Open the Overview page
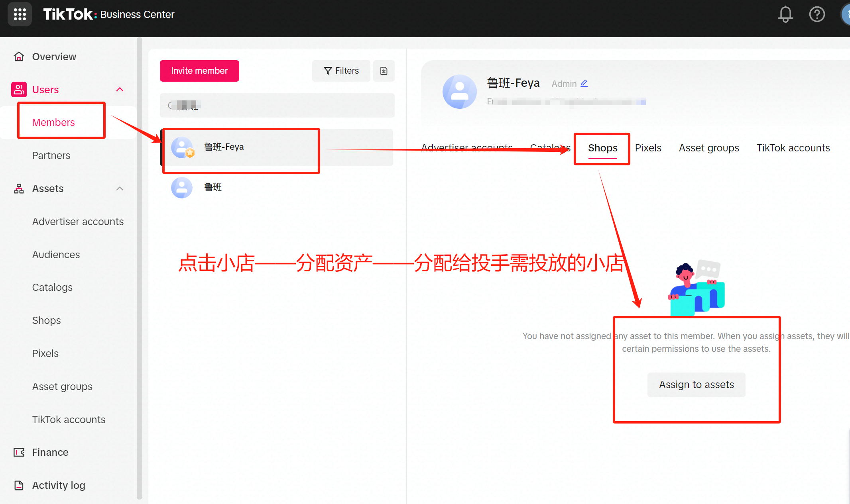This screenshot has width=850, height=504. [x=54, y=57]
